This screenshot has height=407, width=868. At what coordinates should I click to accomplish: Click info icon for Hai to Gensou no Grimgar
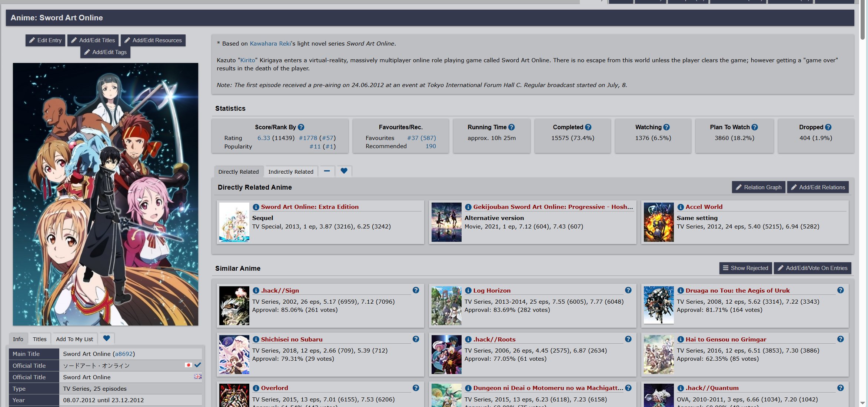(680, 340)
